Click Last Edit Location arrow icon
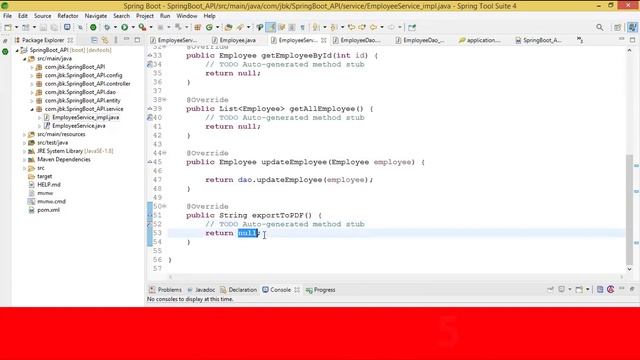Viewport: 640px width, 360px height. (351, 27)
